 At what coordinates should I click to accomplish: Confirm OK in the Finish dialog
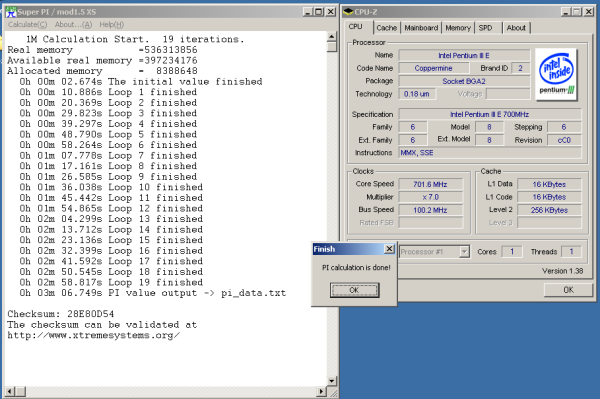(354, 290)
